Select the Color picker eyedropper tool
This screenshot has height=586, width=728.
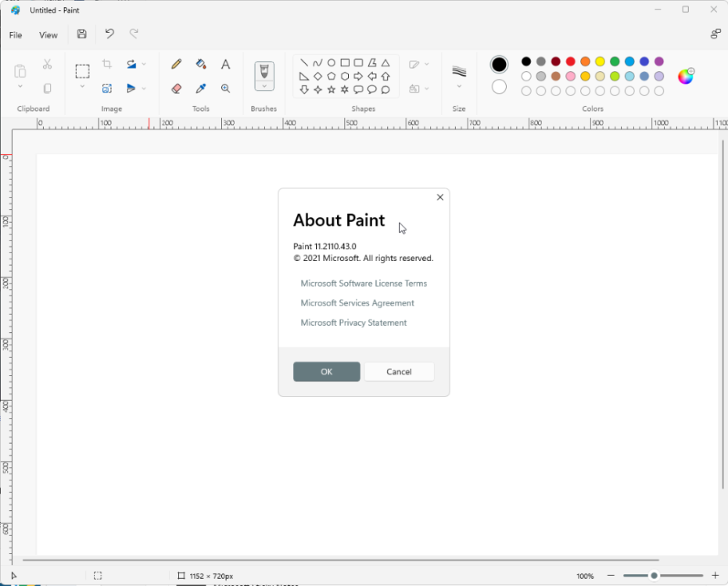(201, 88)
